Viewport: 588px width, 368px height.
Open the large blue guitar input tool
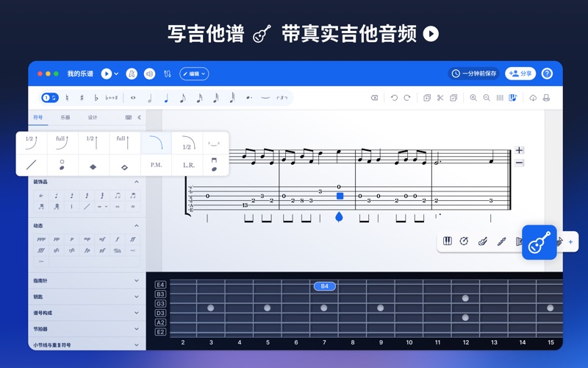tap(539, 242)
